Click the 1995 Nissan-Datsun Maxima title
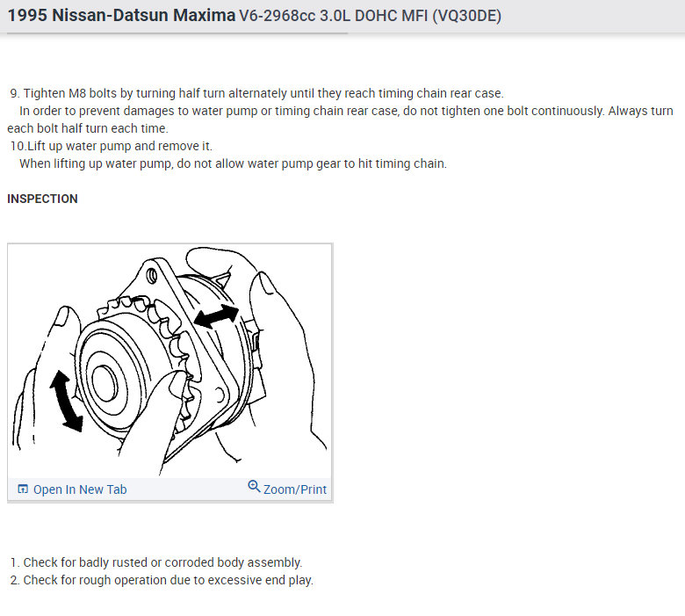The height and width of the screenshot is (616, 685). (x=121, y=16)
